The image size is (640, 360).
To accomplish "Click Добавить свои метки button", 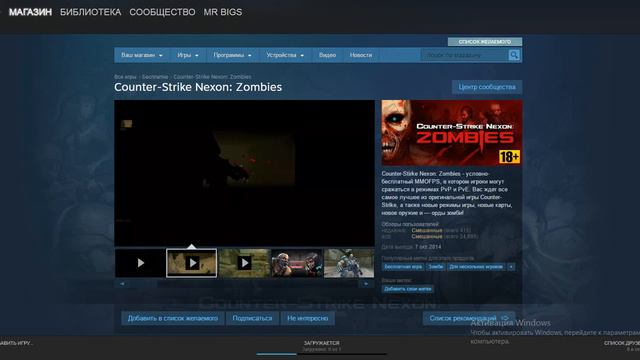I will [x=408, y=289].
